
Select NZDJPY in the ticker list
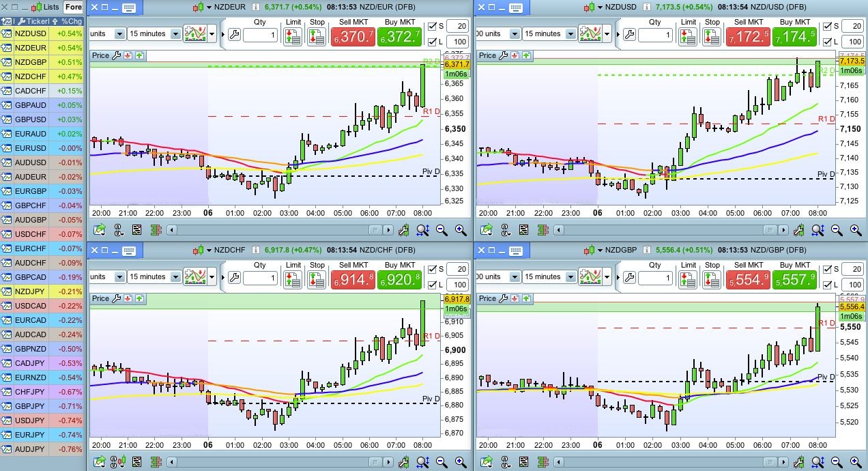pos(30,291)
